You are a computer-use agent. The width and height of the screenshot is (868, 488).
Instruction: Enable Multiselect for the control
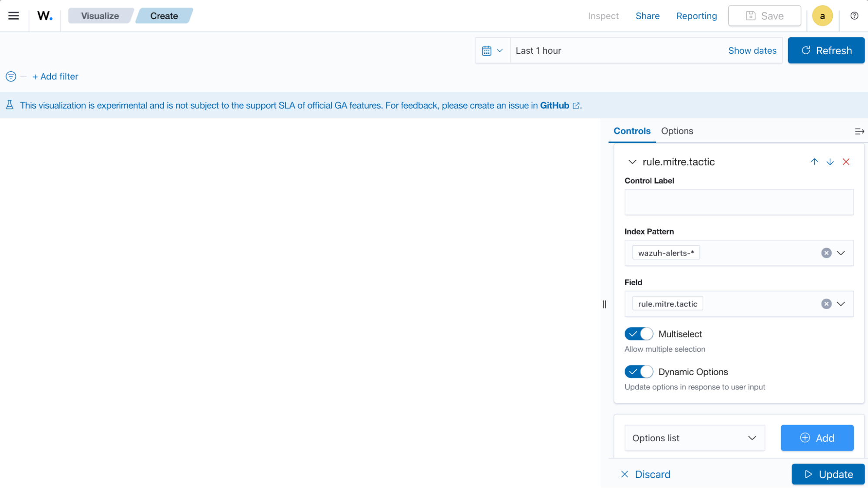(638, 334)
